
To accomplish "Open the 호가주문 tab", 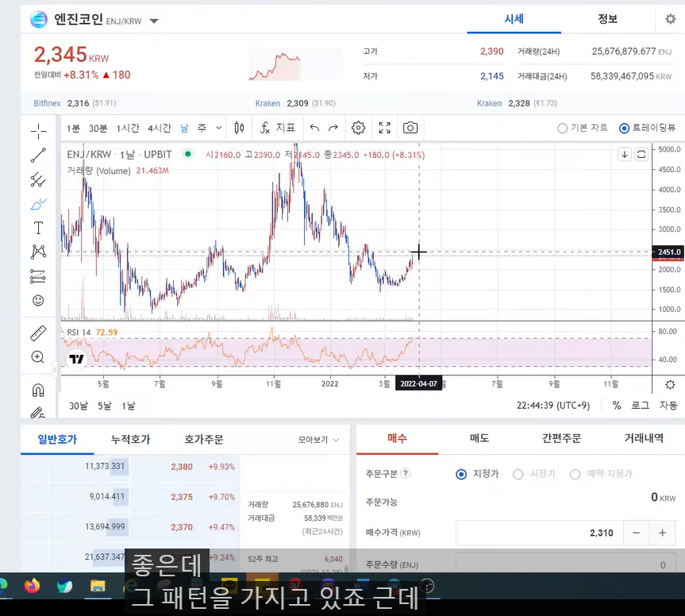I will pyautogui.click(x=203, y=440).
